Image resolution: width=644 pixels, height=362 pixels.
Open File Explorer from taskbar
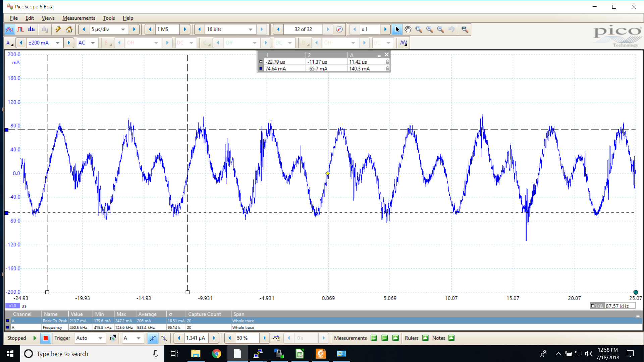click(x=196, y=354)
